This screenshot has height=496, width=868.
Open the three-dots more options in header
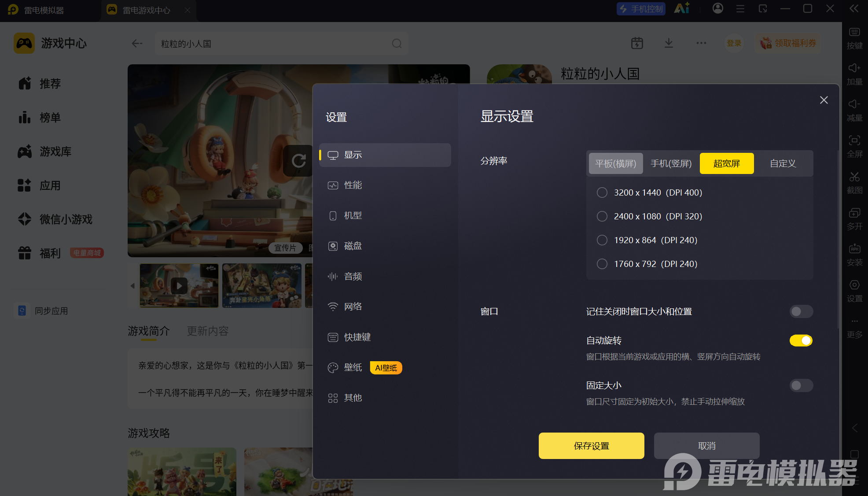pyautogui.click(x=701, y=43)
